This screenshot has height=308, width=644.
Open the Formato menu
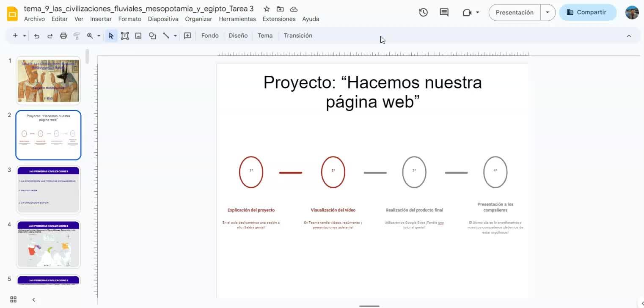[130, 19]
